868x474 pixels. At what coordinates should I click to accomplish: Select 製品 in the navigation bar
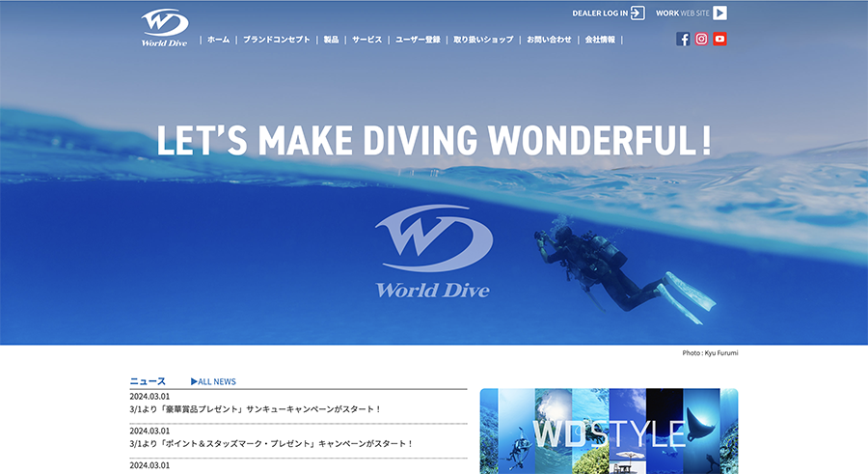point(331,40)
